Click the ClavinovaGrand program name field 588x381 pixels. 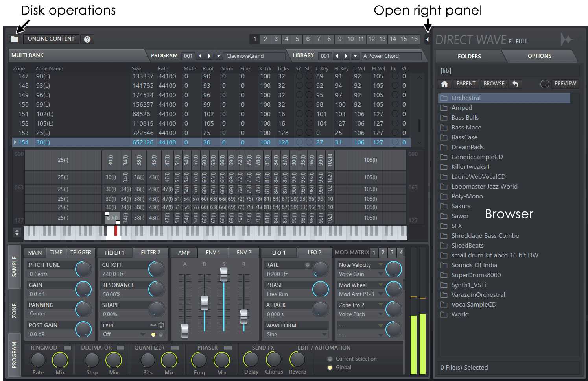tap(255, 56)
